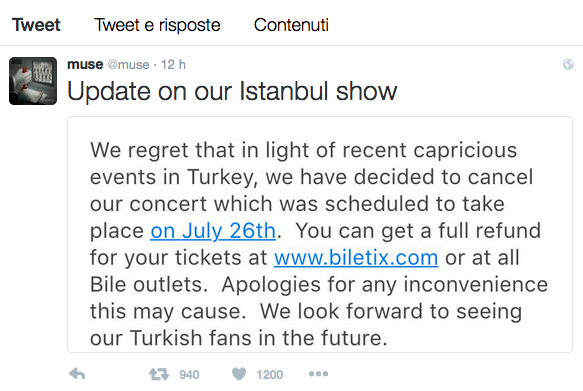This screenshot has height=391, width=583.
Task: Click the 940 retweet count
Action: [x=189, y=375]
